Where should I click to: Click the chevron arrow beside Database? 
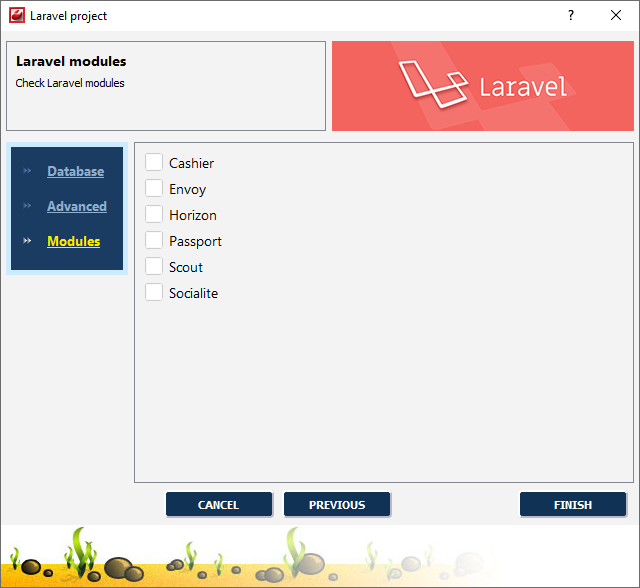point(27,171)
